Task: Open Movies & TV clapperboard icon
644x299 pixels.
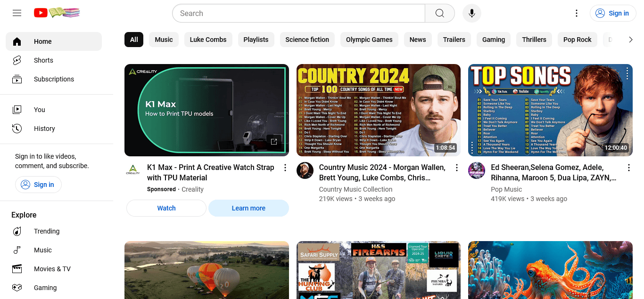Action: click(17, 269)
